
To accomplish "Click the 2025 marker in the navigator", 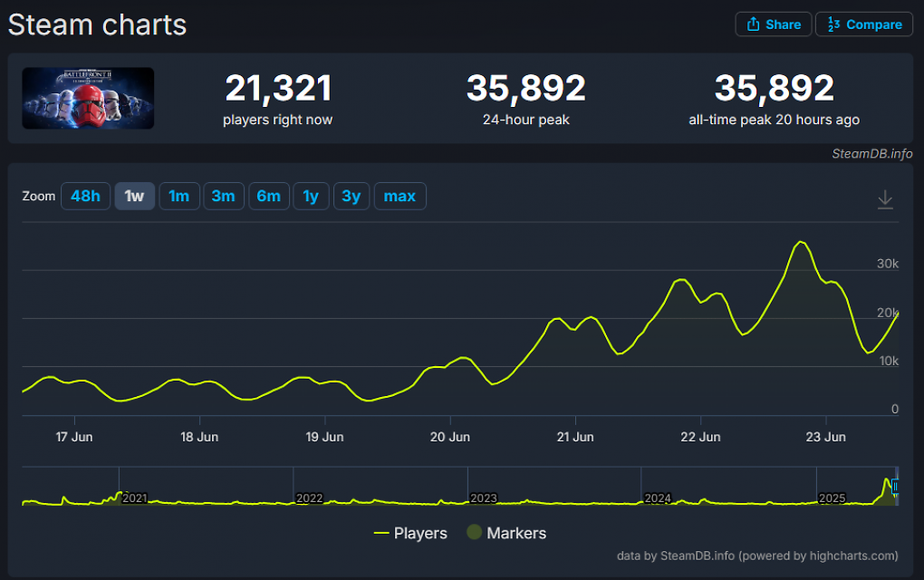I will (x=833, y=498).
